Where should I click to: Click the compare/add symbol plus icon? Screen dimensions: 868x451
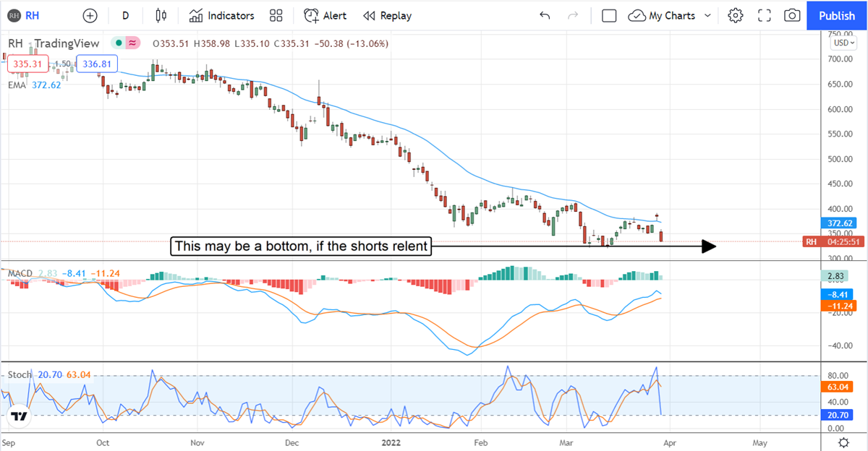click(90, 15)
